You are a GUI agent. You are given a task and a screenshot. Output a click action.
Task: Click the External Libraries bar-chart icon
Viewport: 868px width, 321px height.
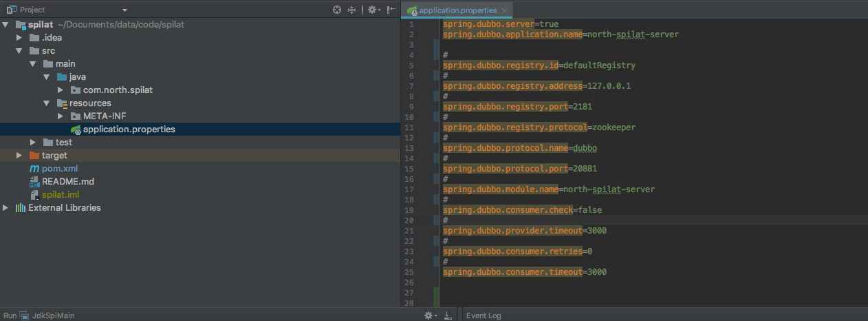(x=21, y=208)
